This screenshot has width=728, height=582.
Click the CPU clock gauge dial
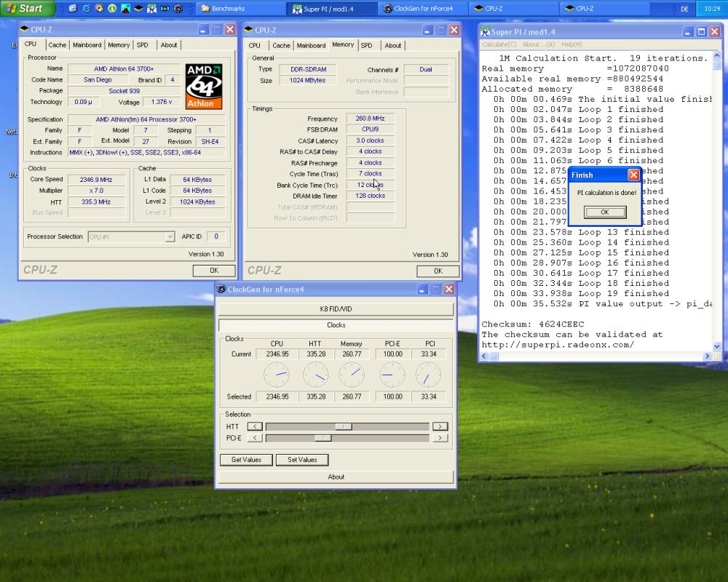coord(277,375)
